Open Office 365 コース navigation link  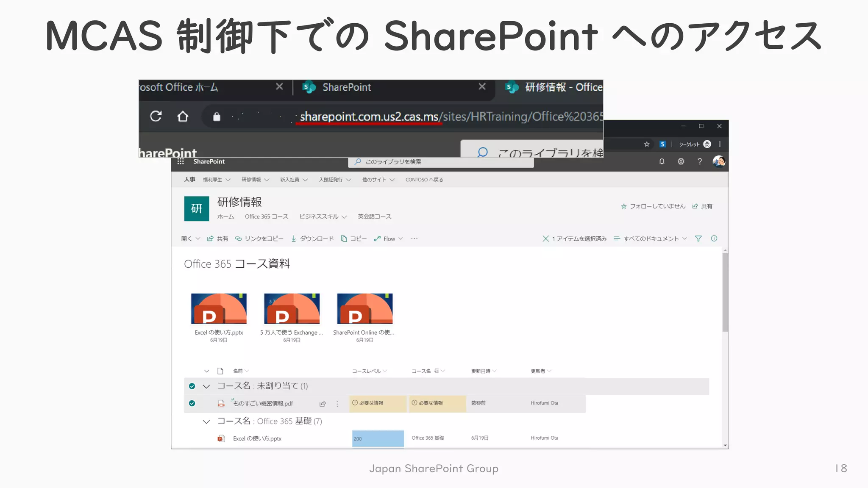point(267,216)
